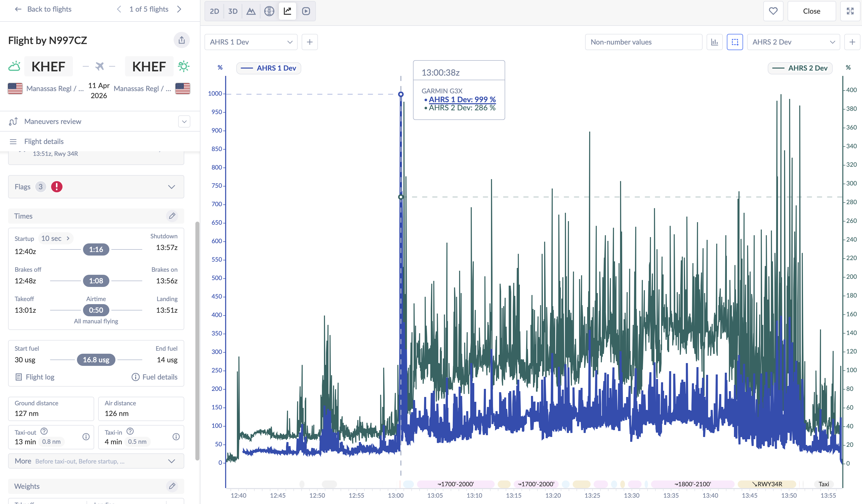Show Taxi-in help question icon

pos(130,431)
